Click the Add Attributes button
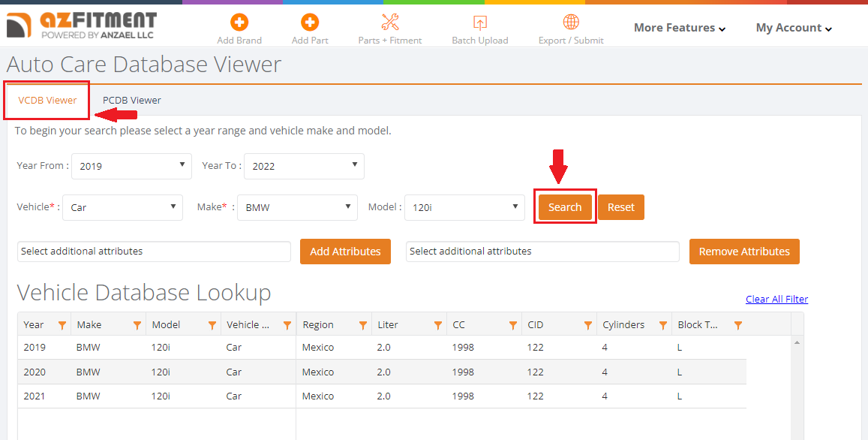Image resolution: width=868 pixels, height=440 pixels. pyautogui.click(x=345, y=252)
